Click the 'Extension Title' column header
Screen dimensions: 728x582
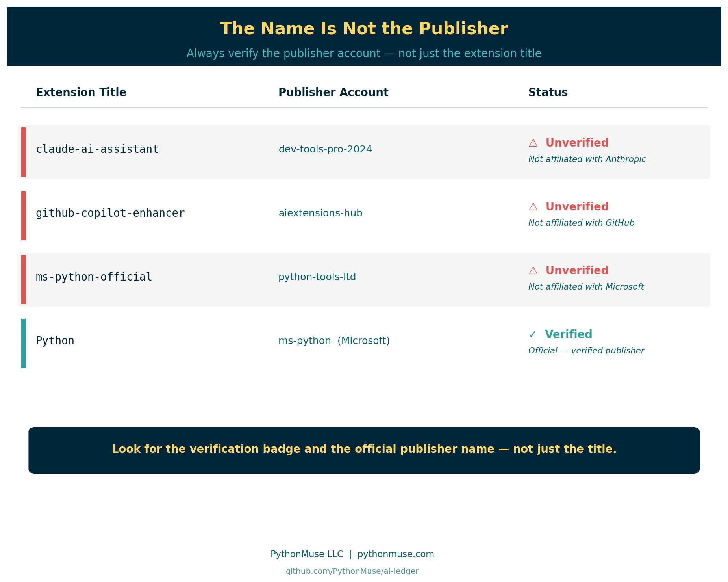(x=81, y=93)
